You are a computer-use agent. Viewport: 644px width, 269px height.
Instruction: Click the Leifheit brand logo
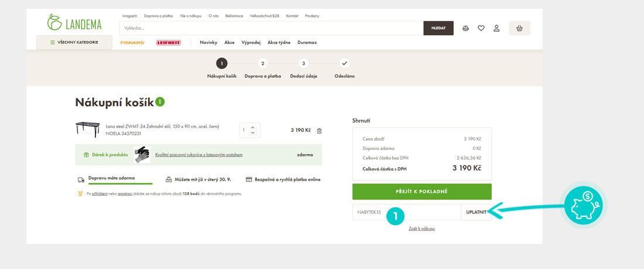[168, 43]
